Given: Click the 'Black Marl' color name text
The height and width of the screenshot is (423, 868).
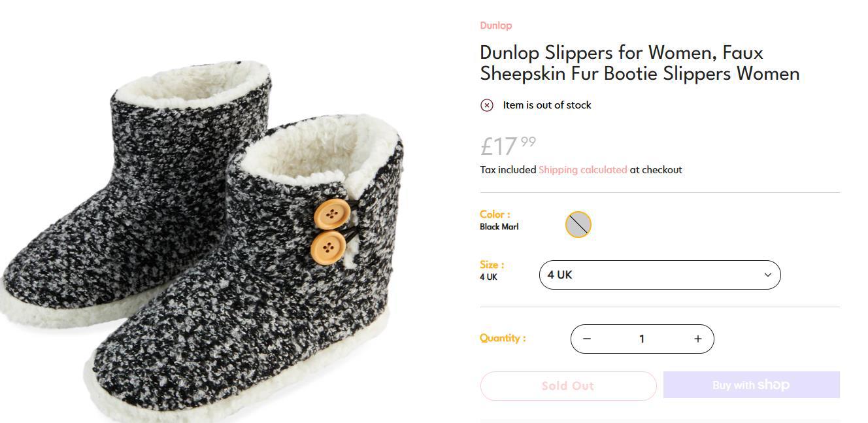Looking at the screenshot, I should coord(499,227).
